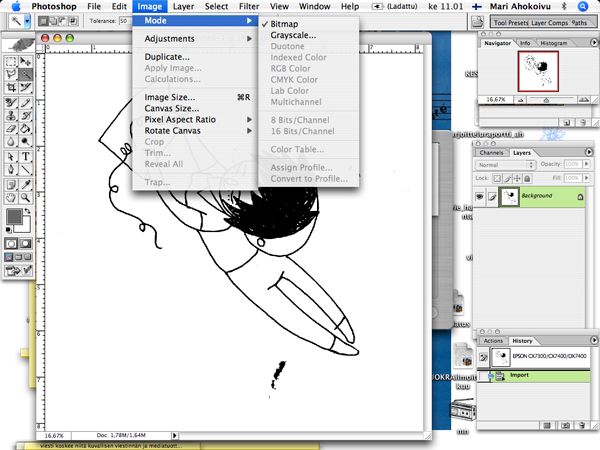Expand the Adjustments submenu
Screen dimensions: 600x450
point(195,39)
